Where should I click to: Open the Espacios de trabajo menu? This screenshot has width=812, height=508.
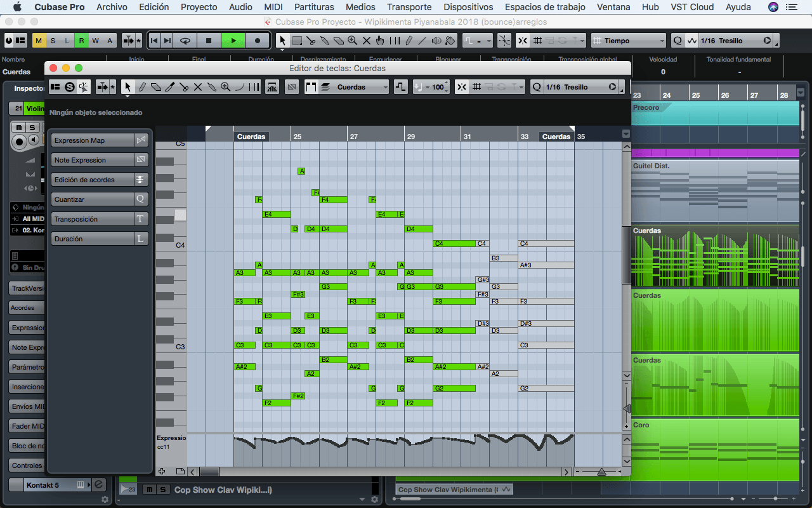pyautogui.click(x=545, y=7)
